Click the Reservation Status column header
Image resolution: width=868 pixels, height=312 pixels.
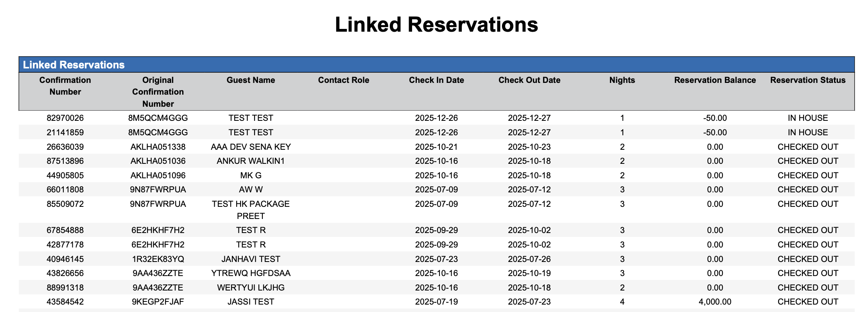click(x=808, y=80)
